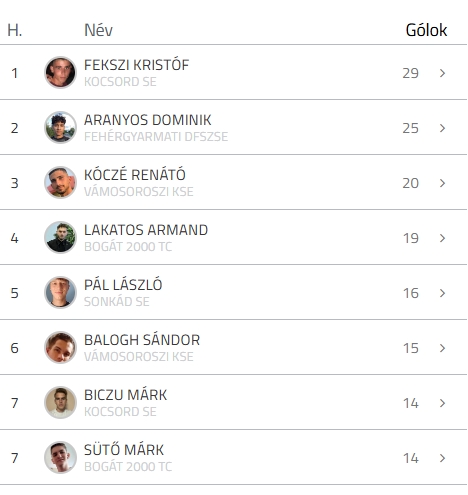
Task: Open Balogh Sándor's avatar picture
Action: pyautogui.click(x=60, y=347)
